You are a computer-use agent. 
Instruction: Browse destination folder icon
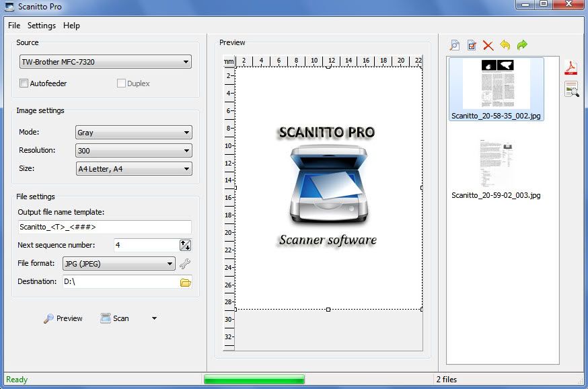pyautogui.click(x=186, y=282)
